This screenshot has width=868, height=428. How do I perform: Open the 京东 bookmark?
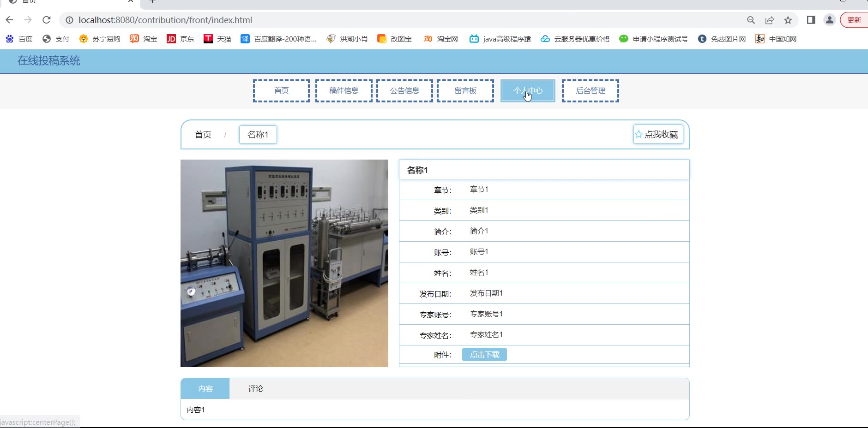pyautogui.click(x=181, y=39)
